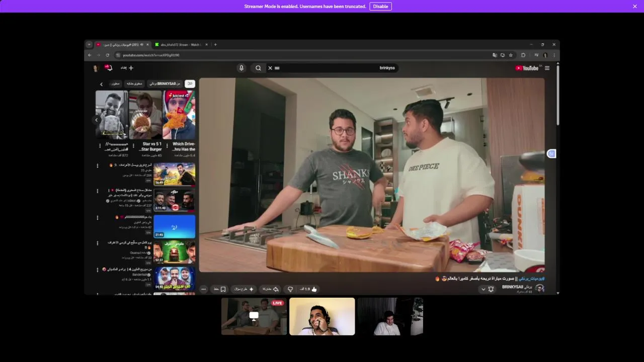Open the YouTube account avatar
The width and height of the screenshot is (644, 362).
click(95, 68)
